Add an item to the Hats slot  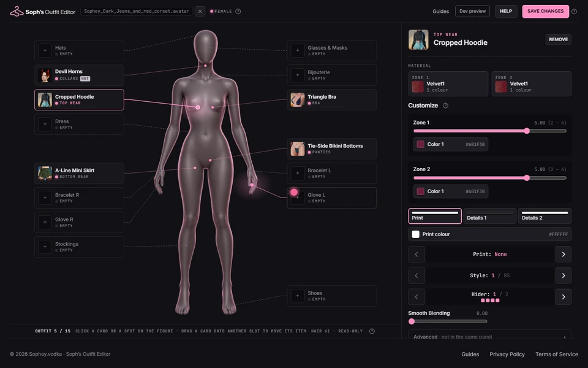pos(45,50)
